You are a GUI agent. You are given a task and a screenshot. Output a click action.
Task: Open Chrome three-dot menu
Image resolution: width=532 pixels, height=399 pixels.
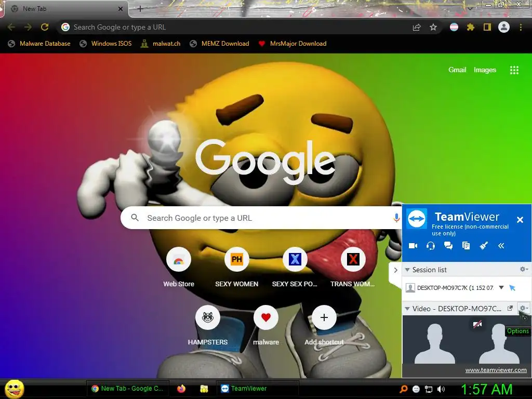tap(521, 27)
